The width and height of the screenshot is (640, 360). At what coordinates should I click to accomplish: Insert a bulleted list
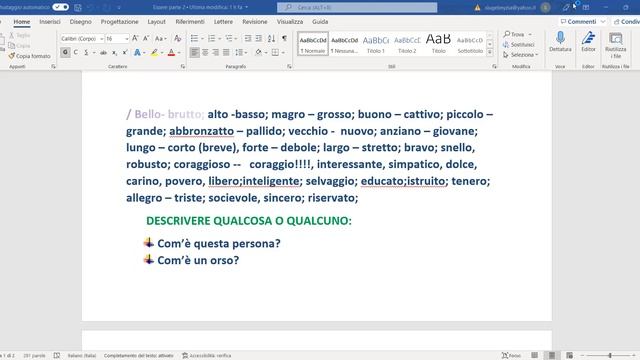(x=194, y=38)
